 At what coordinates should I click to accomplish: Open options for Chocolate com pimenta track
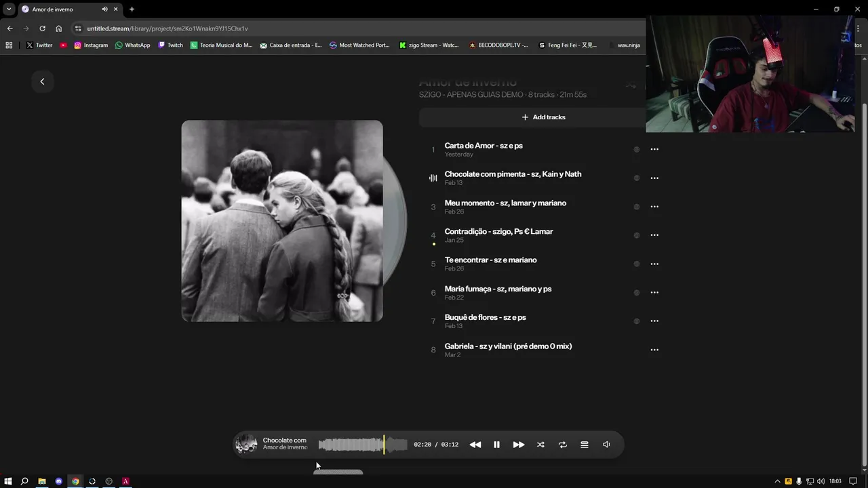pyautogui.click(x=654, y=178)
